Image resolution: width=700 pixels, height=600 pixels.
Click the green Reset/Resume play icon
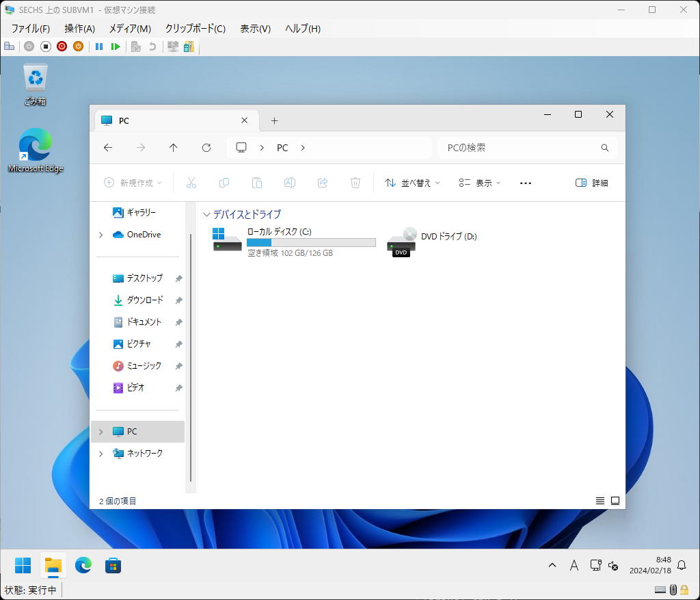(116, 47)
